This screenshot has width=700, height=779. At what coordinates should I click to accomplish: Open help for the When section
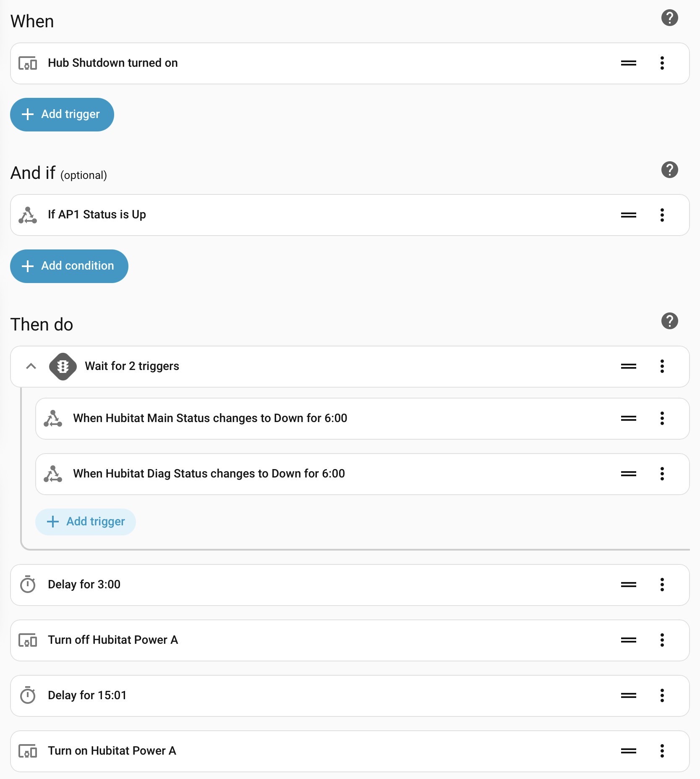[669, 18]
